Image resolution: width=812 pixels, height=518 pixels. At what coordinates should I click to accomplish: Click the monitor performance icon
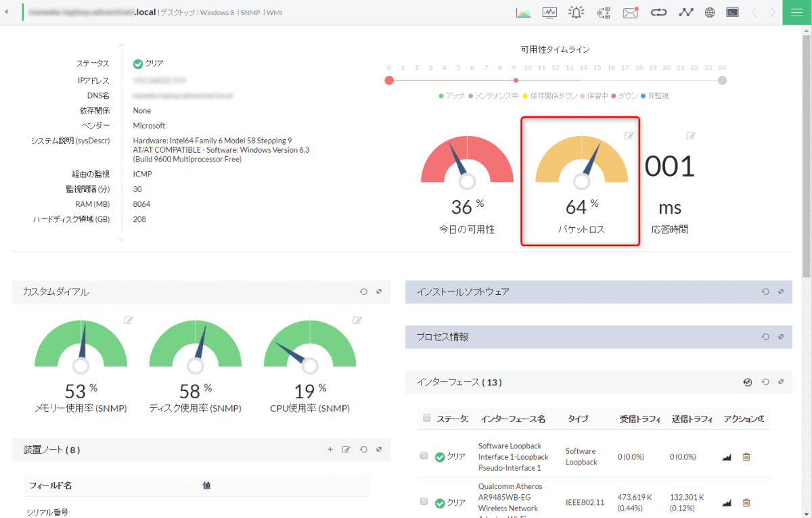pos(549,12)
